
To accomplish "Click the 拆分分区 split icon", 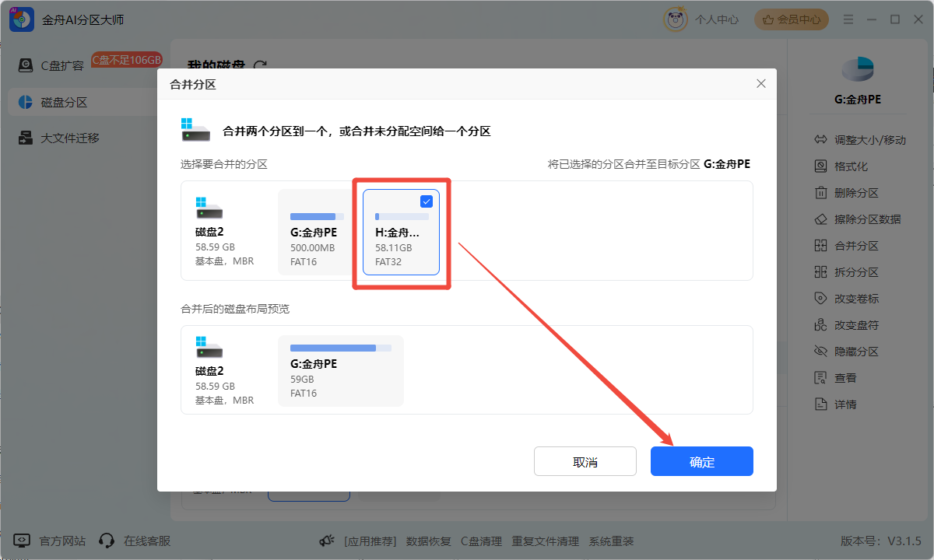I will [x=820, y=272].
